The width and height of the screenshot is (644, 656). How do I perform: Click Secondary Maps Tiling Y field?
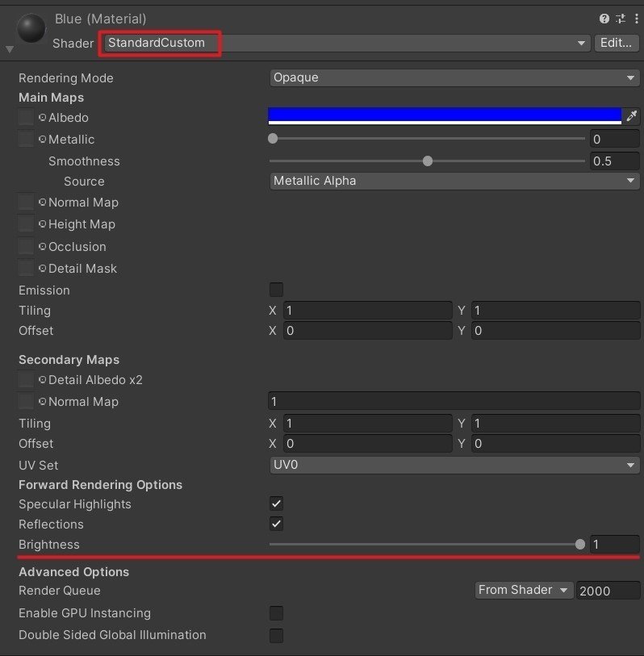click(555, 424)
